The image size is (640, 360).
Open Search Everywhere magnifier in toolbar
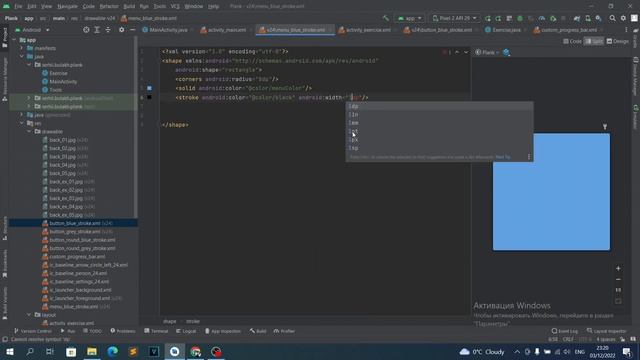click(x=612, y=18)
